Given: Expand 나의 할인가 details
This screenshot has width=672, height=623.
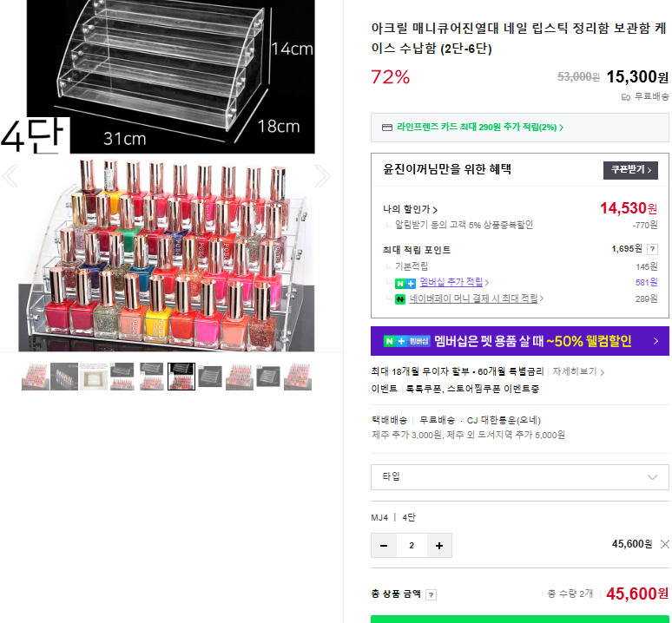Looking at the screenshot, I should coord(410,209).
